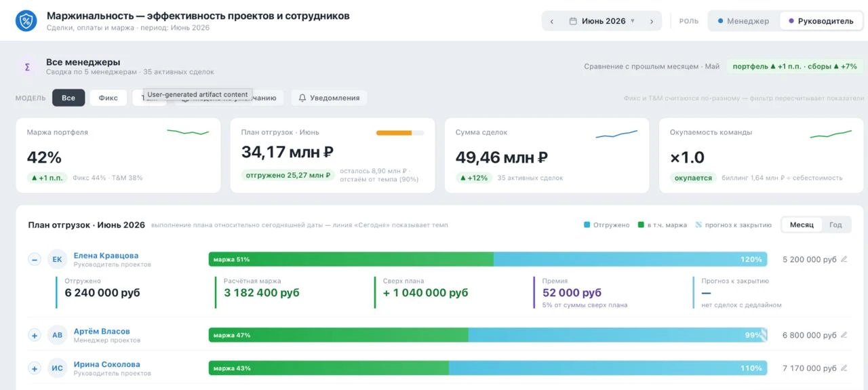Click the План отгрузок · Июнь 2026 section title
868x390 pixels.
click(87, 225)
